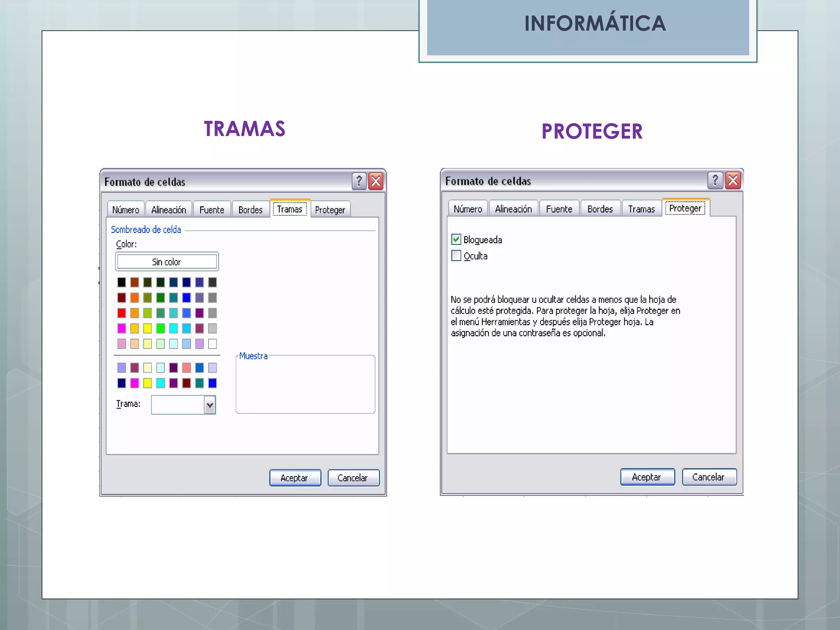Pick the dark gray swatch ending first row

[x=212, y=282]
